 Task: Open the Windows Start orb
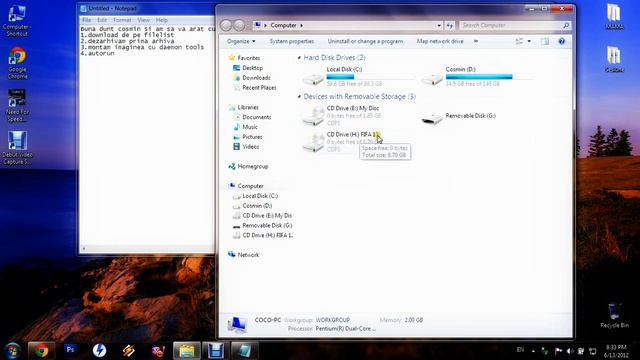(x=12, y=351)
